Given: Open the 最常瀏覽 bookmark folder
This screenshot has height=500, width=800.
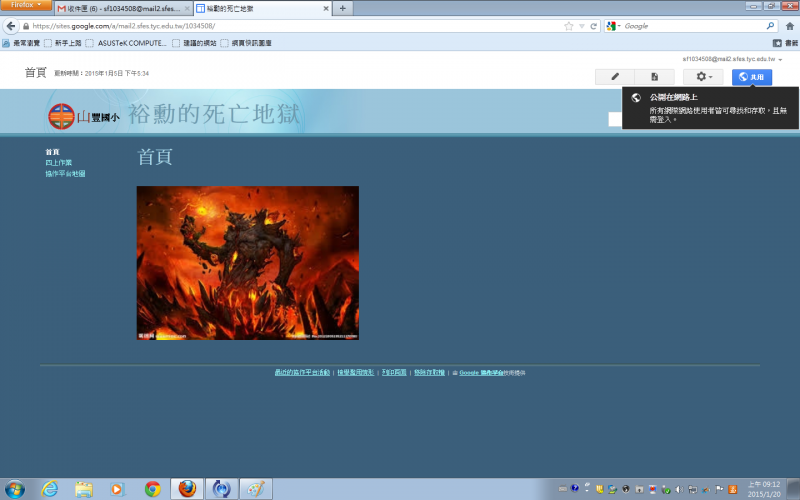Looking at the screenshot, I should pos(21,43).
